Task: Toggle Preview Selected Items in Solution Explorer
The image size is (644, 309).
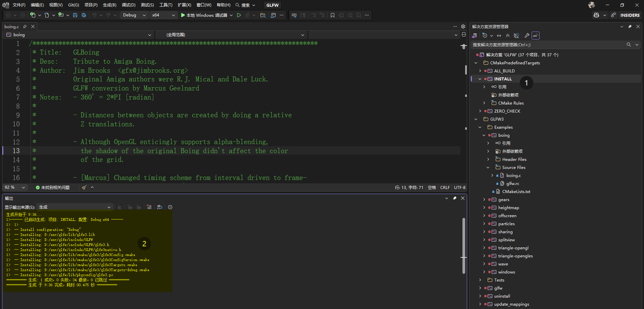Action: tap(536, 36)
